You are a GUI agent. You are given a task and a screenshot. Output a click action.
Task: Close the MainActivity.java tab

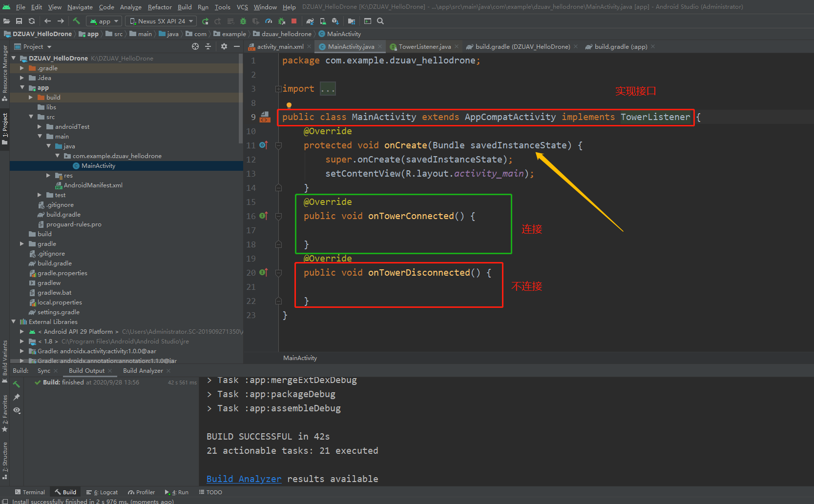pos(380,46)
